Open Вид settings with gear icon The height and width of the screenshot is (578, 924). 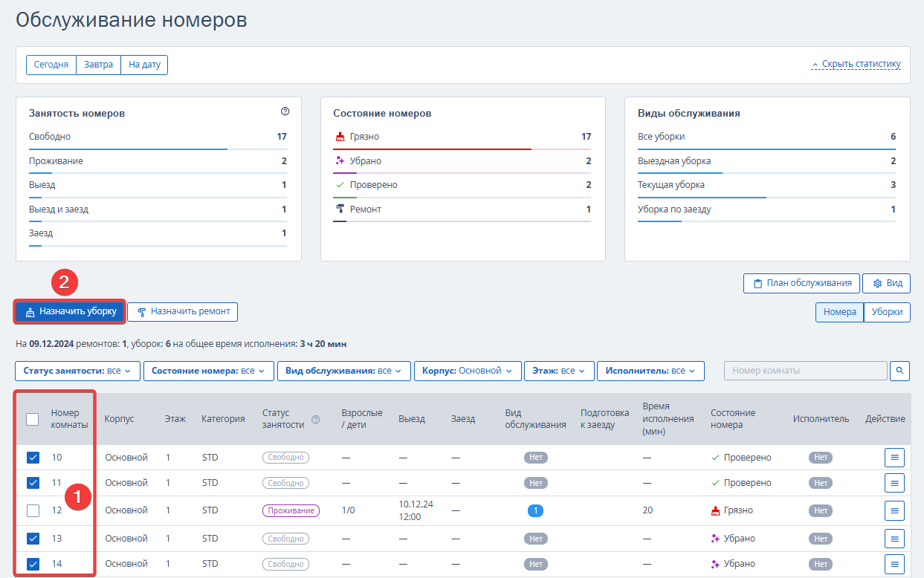point(886,283)
